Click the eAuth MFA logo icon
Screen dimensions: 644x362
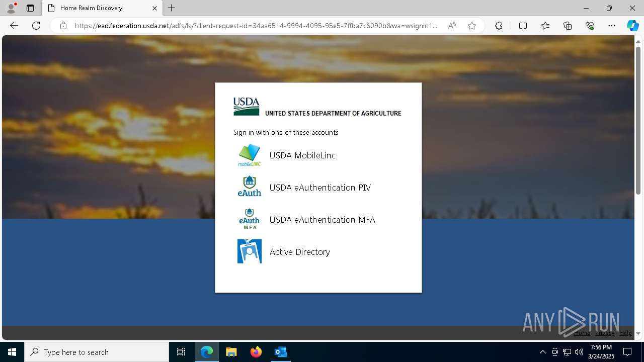(249, 219)
